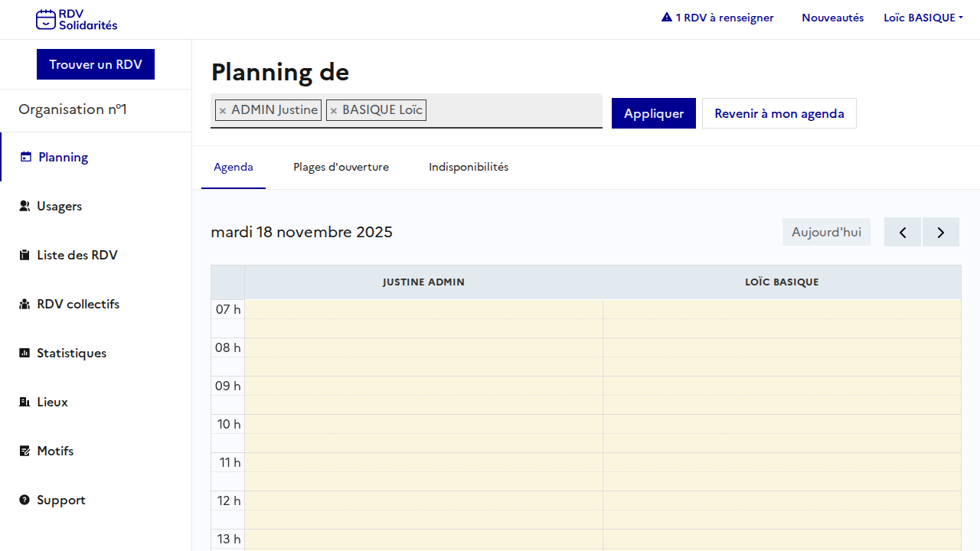The image size is (980, 551).
Task: Click Revenir à mon agenda
Action: (779, 113)
